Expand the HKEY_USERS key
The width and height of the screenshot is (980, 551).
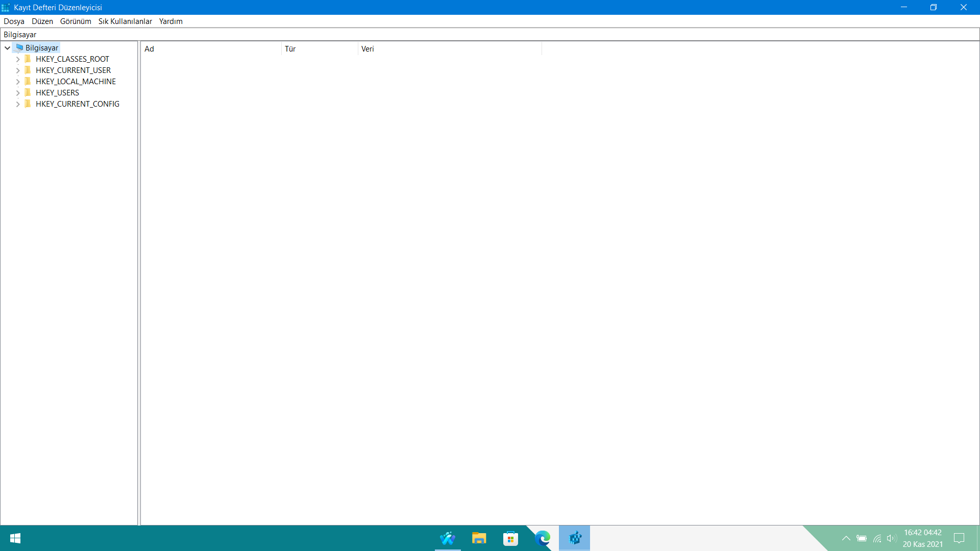(x=18, y=93)
